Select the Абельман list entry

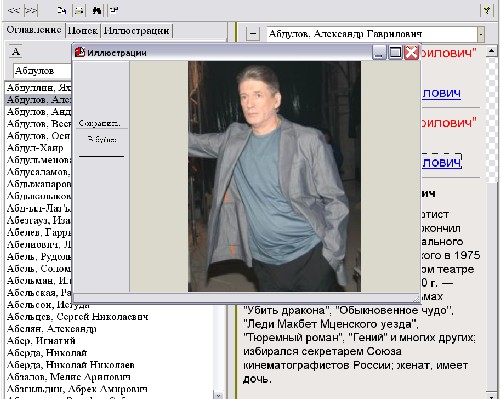[39, 280]
